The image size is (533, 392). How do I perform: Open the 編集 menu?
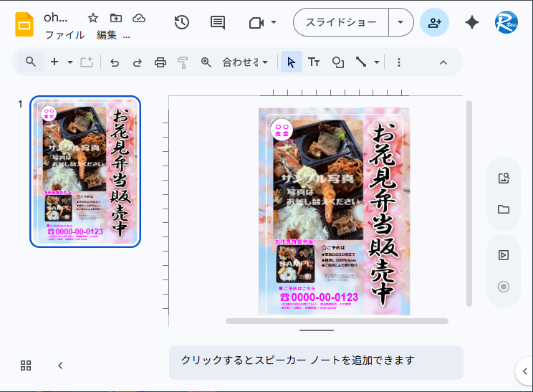point(107,35)
